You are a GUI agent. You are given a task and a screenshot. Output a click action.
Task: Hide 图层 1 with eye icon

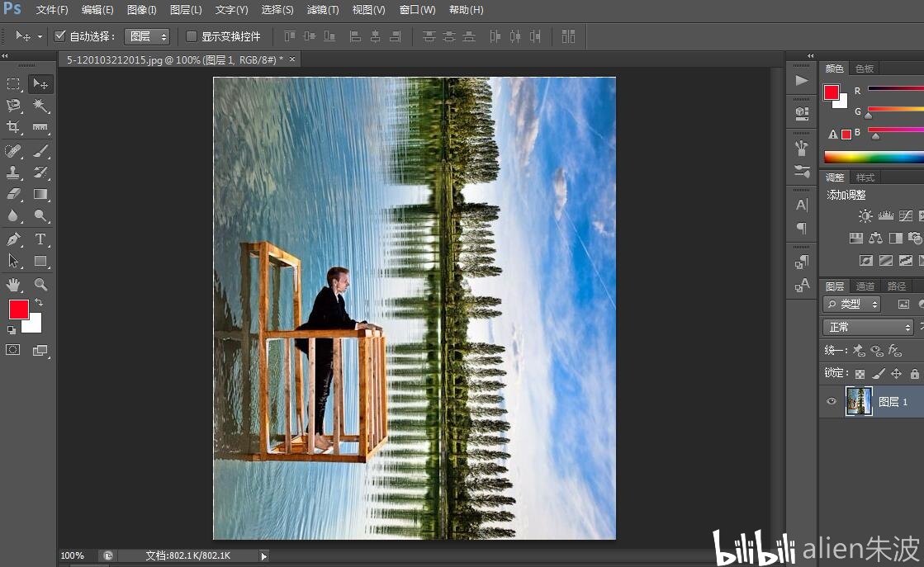click(x=832, y=402)
